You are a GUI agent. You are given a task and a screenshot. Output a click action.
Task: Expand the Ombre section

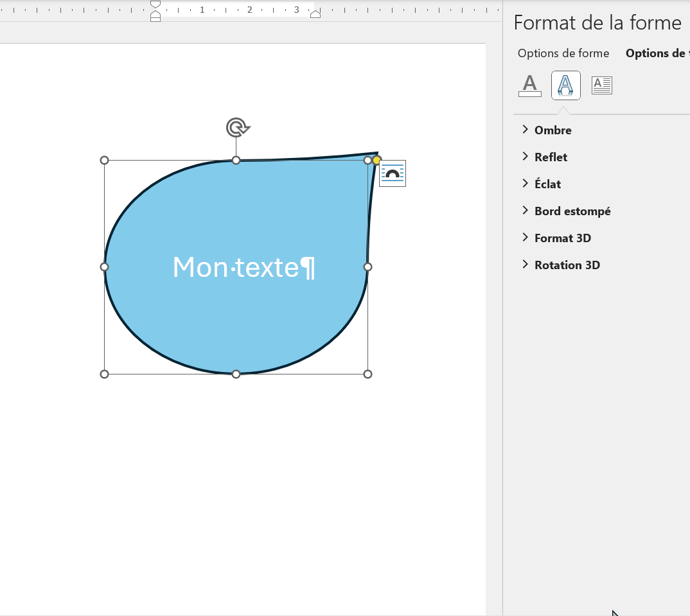553,130
